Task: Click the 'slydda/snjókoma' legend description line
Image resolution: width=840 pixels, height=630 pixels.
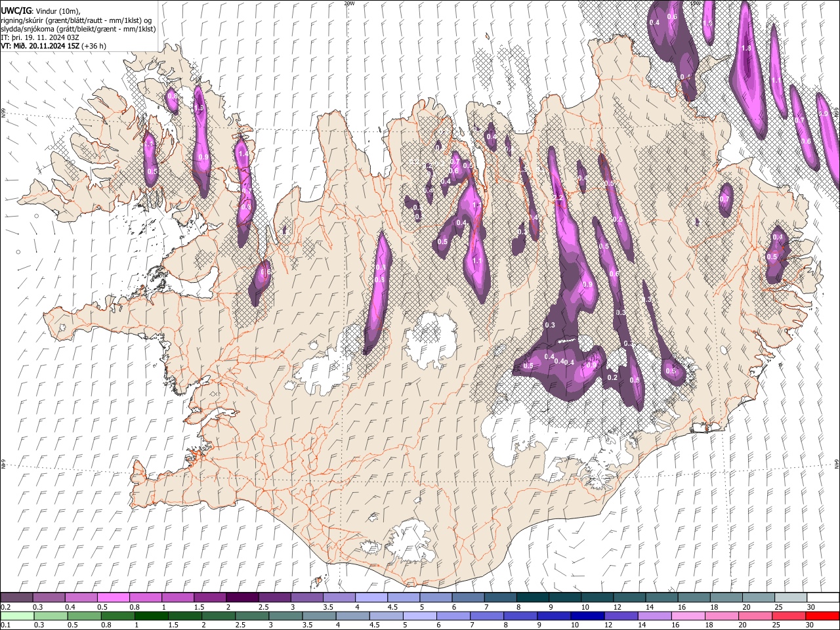Action: tap(78, 29)
